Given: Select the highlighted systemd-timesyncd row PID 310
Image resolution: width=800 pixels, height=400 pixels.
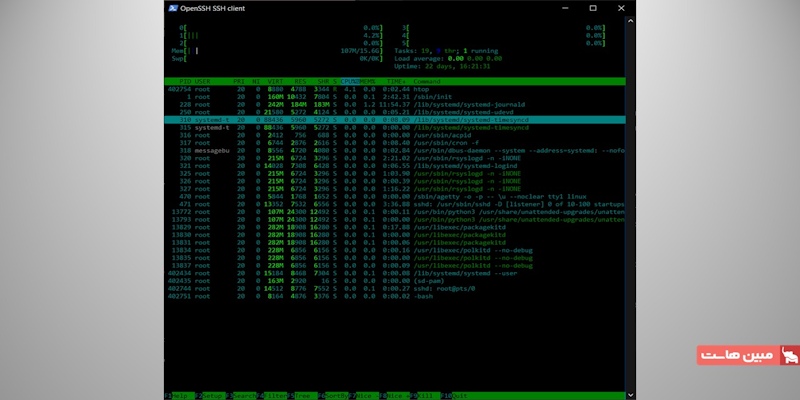Looking at the screenshot, I should pos(395,120).
